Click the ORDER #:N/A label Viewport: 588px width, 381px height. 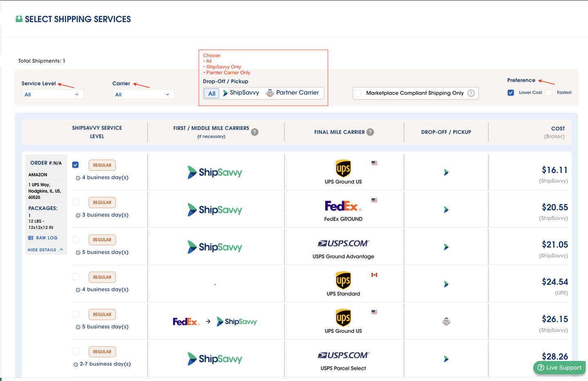coord(46,163)
